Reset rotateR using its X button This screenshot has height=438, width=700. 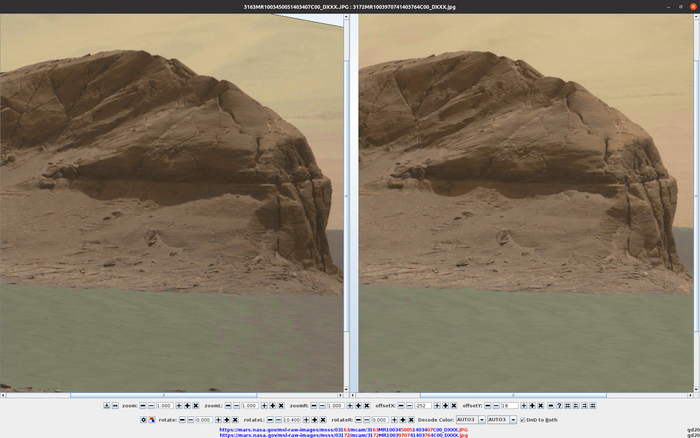coord(411,420)
